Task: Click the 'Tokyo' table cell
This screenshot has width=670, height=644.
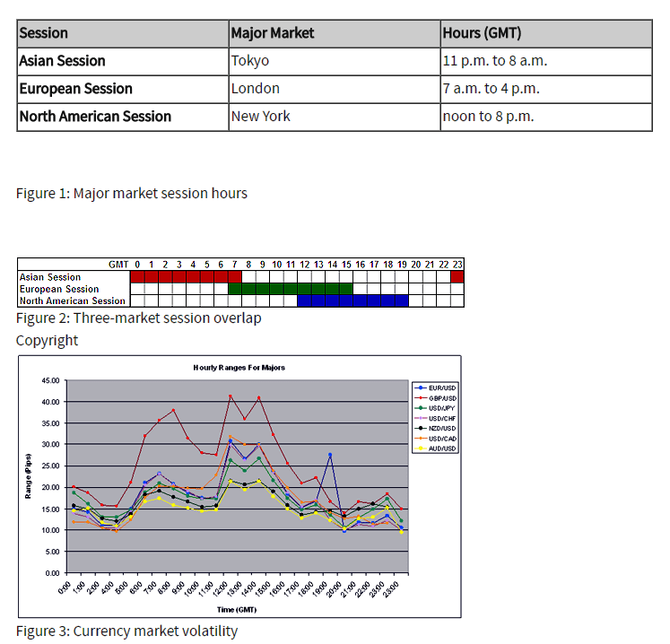Action: click(x=249, y=61)
